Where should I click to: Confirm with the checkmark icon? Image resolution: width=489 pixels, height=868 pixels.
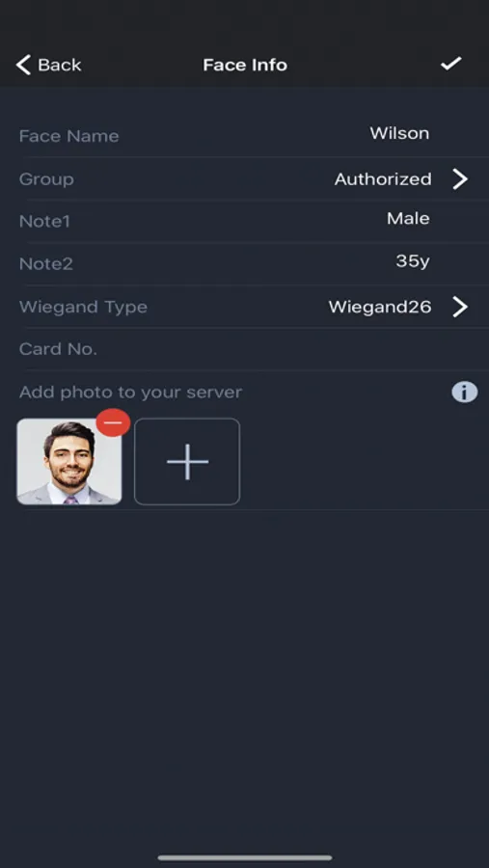coord(450,64)
